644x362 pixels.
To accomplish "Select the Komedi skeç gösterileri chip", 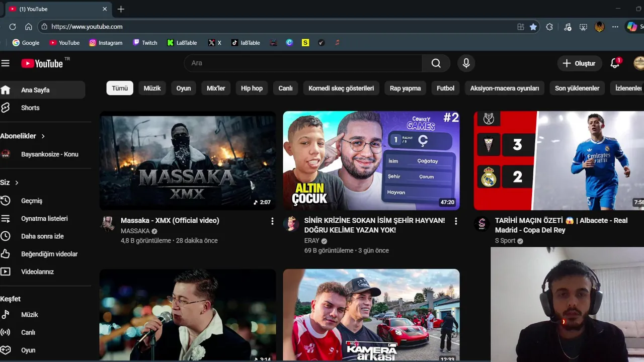I will coord(341,88).
